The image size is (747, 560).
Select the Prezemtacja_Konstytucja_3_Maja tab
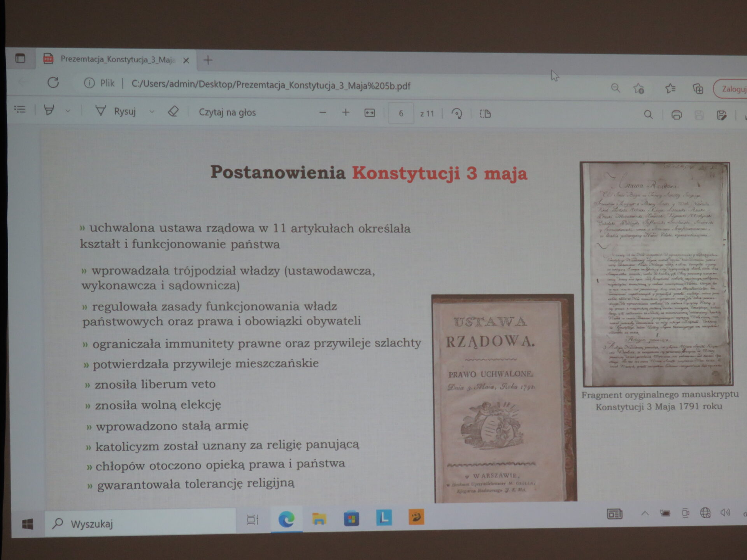(x=117, y=59)
